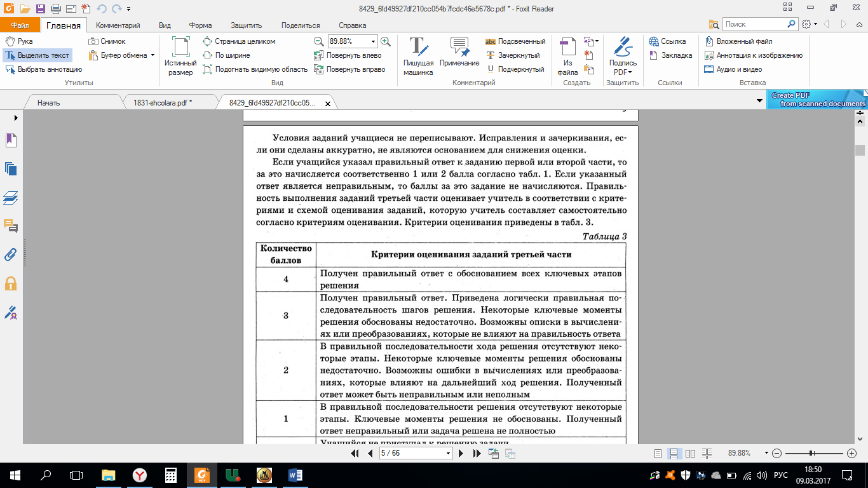The width and height of the screenshot is (868, 488).
Task: Open the Pages thumbnails side panel icon
Action: [11, 168]
